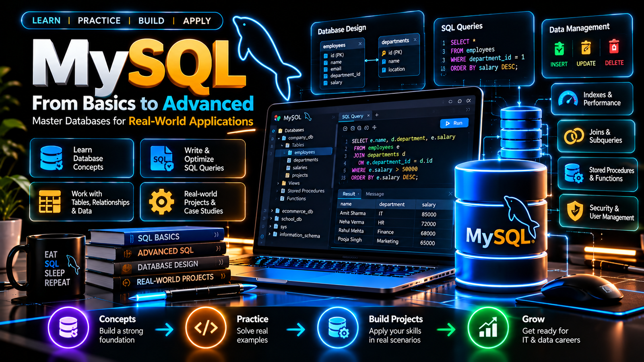Click the green INSERT icon

559,49
